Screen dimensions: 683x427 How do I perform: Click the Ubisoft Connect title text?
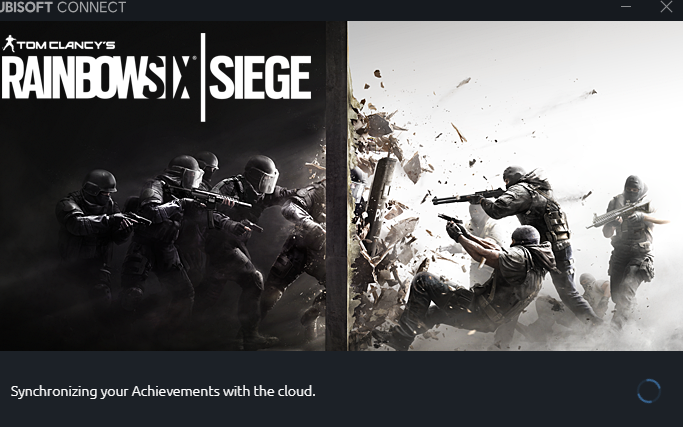pyautogui.click(x=62, y=7)
